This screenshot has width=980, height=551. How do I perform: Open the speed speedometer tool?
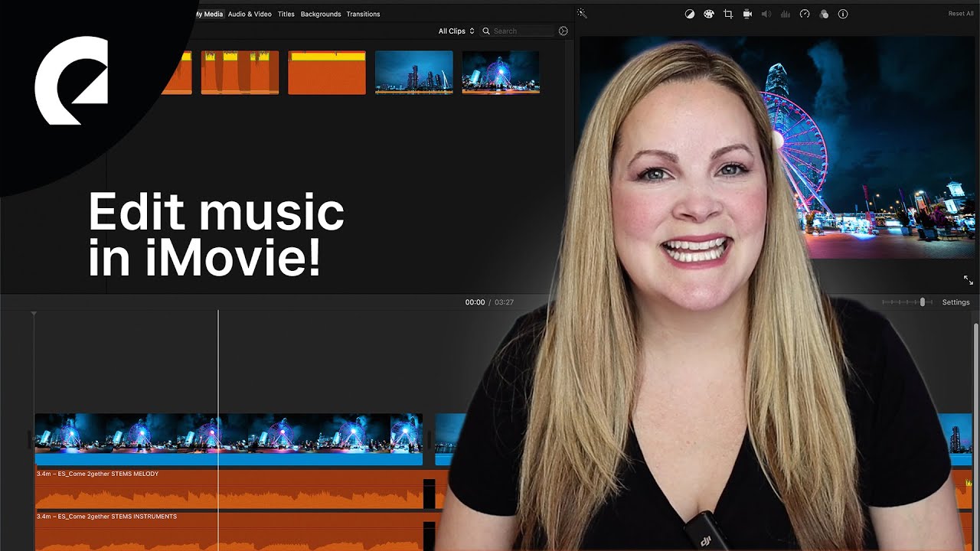(x=805, y=14)
